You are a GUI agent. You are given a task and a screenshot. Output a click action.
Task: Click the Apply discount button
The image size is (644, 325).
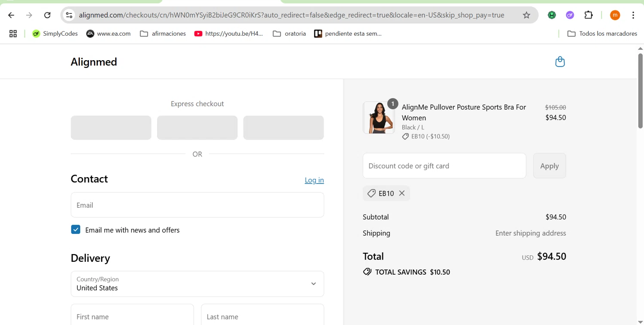pos(550,166)
